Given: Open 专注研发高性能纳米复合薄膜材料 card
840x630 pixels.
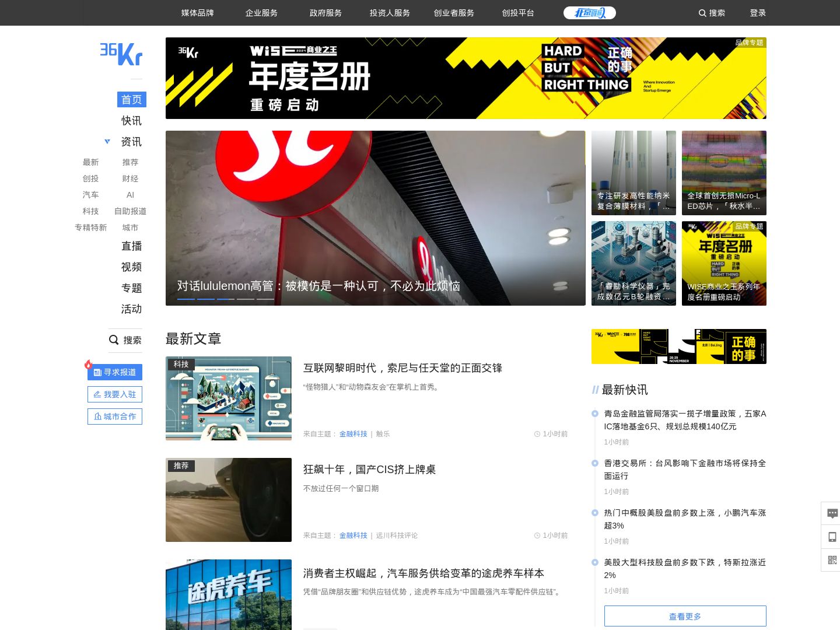Looking at the screenshot, I should click(633, 173).
